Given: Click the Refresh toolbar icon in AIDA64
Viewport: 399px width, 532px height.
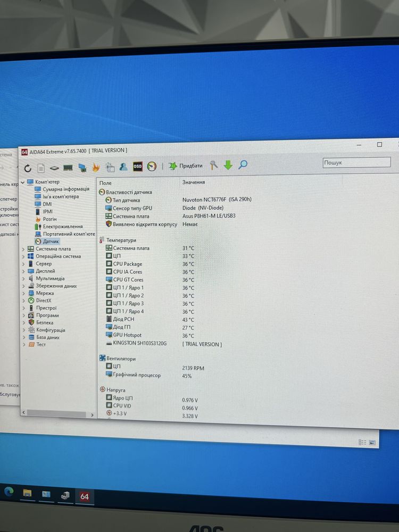Looking at the screenshot, I should pyautogui.click(x=28, y=168).
